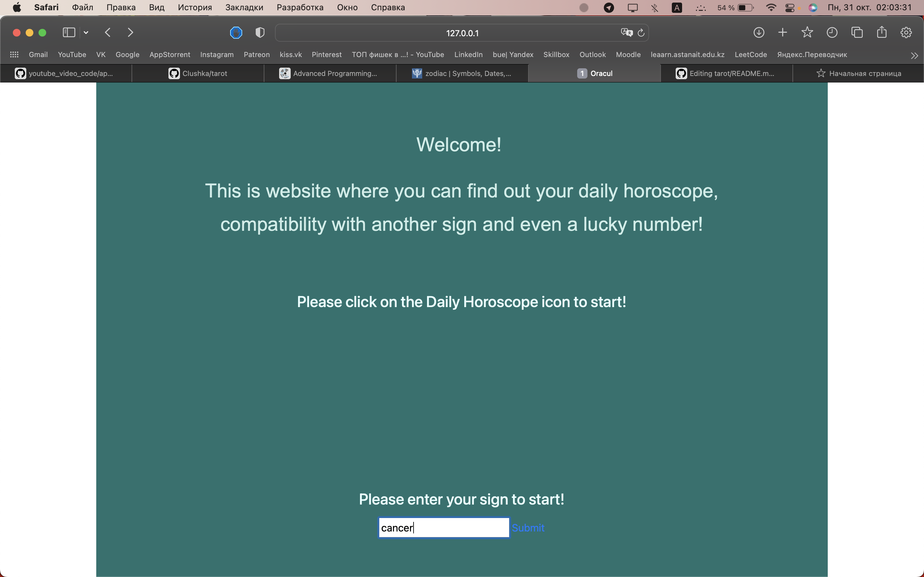Go forward to next page
924x577 pixels.
click(x=130, y=32)
